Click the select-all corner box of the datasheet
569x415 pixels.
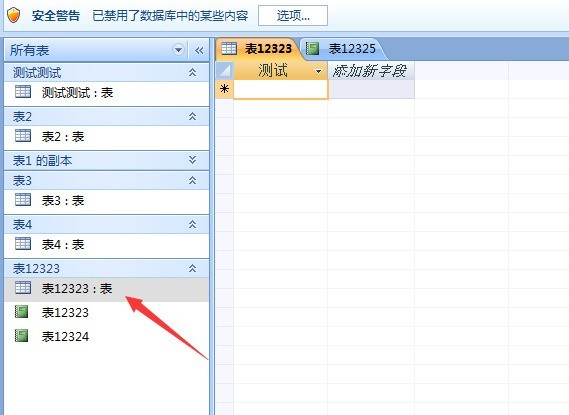[225, 70]
